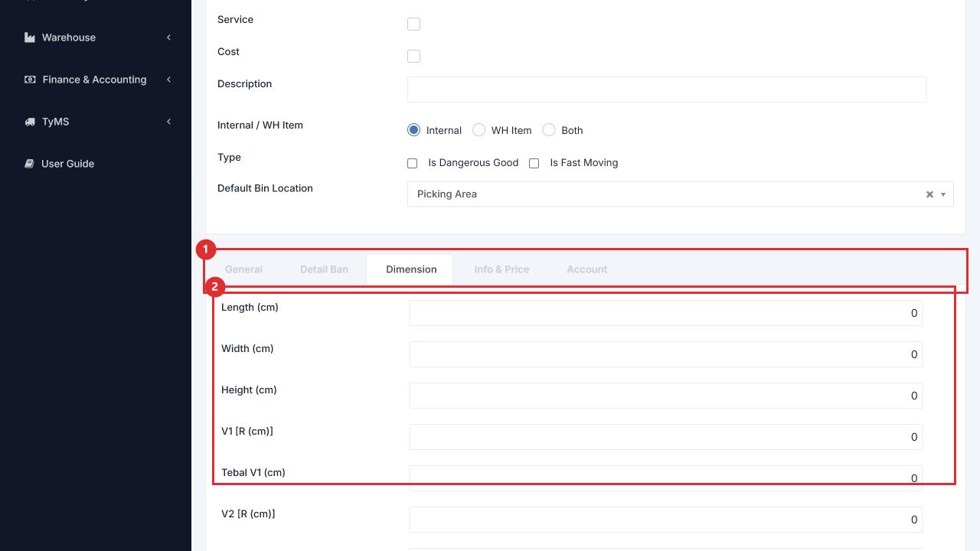Screen dimensions: 980x551
Task: Open User Guide link in sidebar
Action: pos(67,164)
